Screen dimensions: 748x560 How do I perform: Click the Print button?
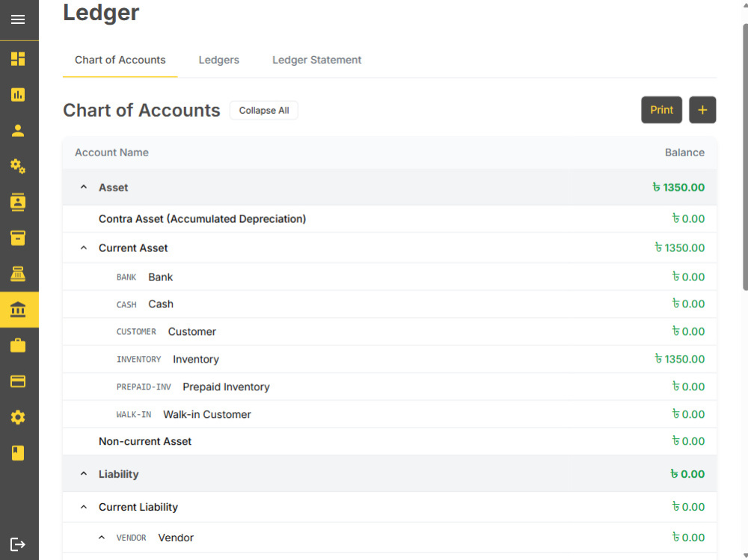661,110
